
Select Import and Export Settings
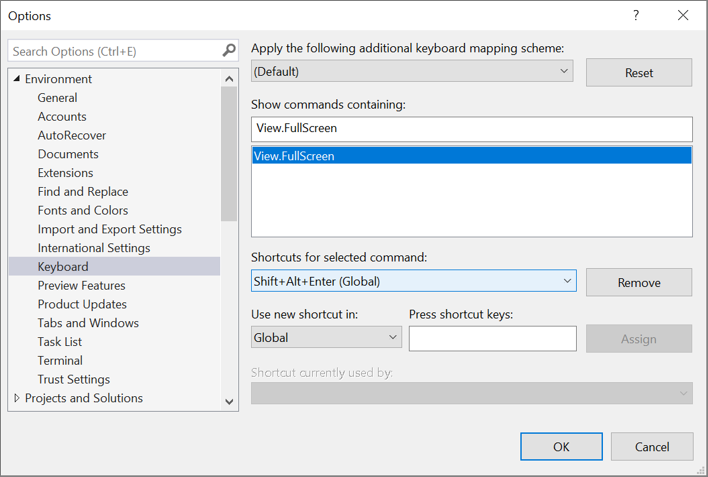tap(110, 229)
